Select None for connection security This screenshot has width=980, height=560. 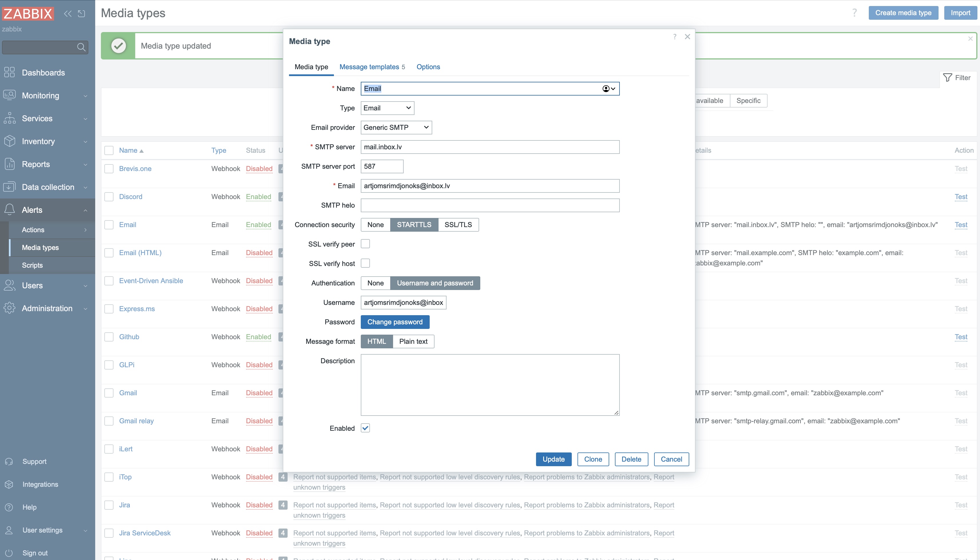point(375,225)
